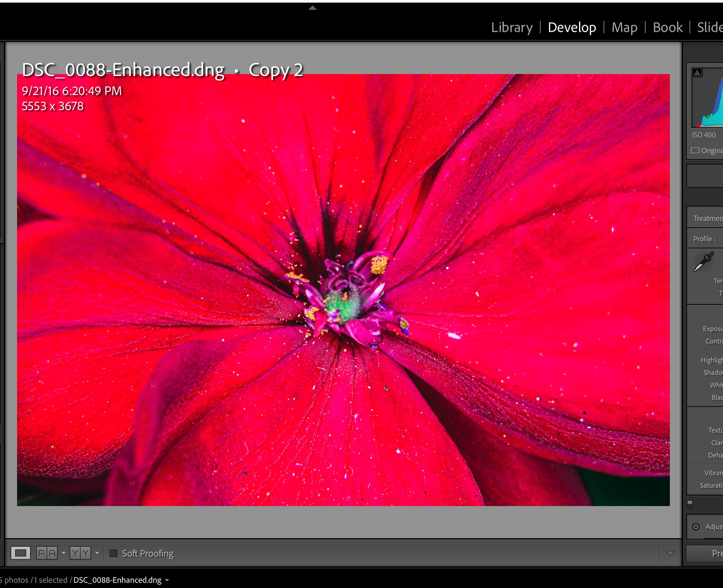Open Reference view with the RA icon
The height and width of the screenshot is (588, 723).
(x=47, y=553)
